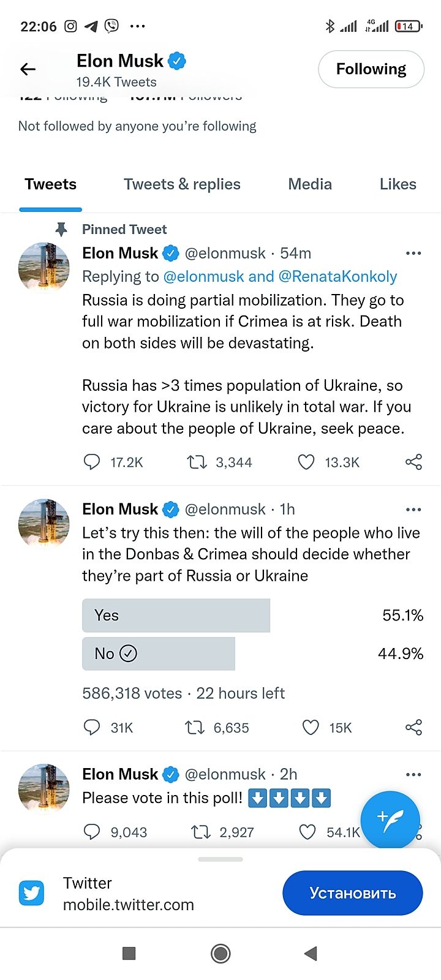Reply to the pinned tweet
Viewport: 441px width, 980px height.
pyautogui.click(x=92, y=462)
